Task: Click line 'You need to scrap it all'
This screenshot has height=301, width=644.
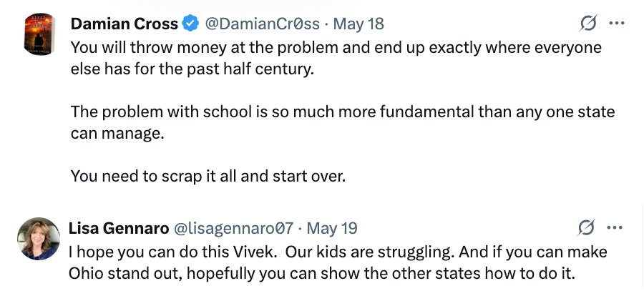Action: [x=208, y=176]
